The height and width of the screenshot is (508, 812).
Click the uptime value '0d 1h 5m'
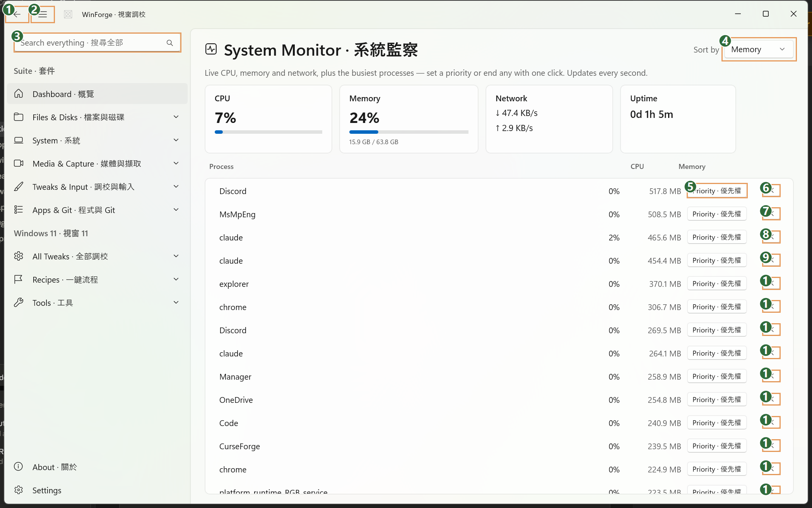[651, 114]
